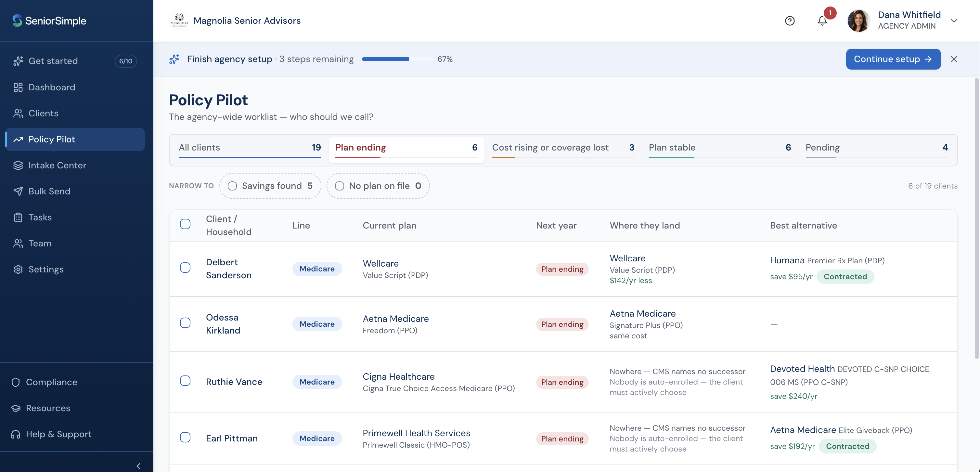Click the Intake Center layers icon
This screenshot has width=980, height=472.
coord(18,165)
